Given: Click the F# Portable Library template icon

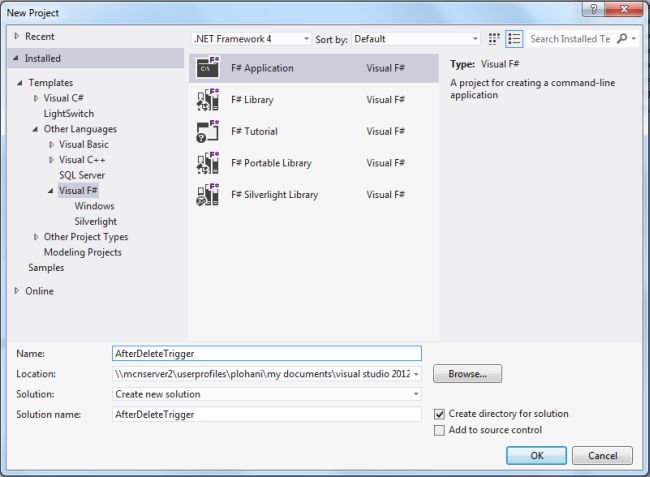Looking at the screenshot, I should point(208,163).
